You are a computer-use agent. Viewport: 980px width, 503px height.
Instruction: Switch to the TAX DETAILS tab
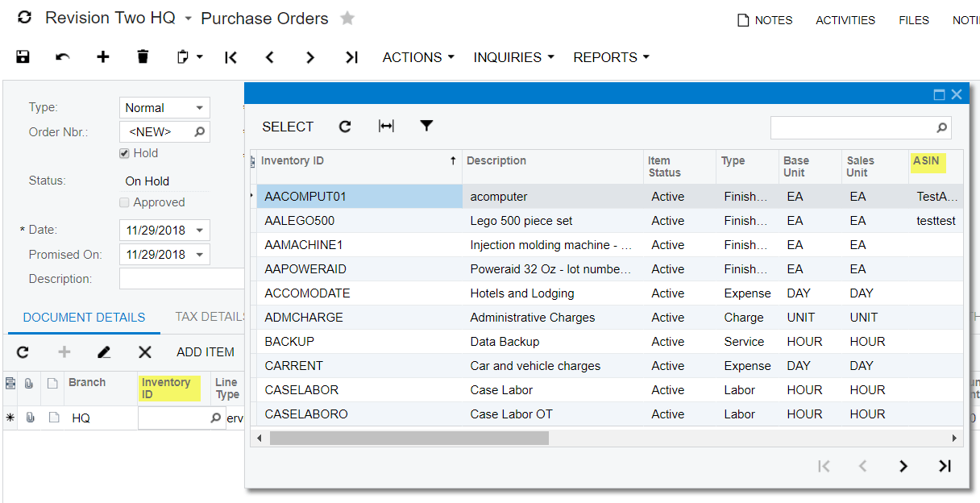point(210,317)
